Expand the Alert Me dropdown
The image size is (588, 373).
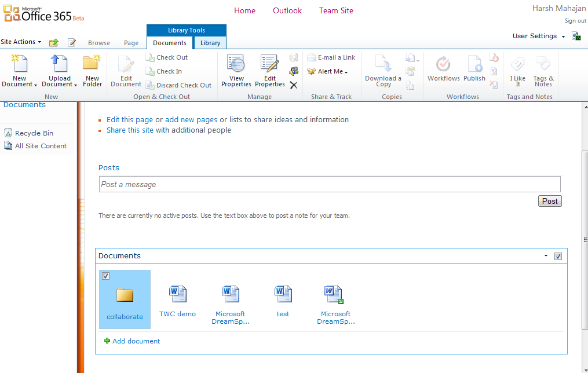click(x=328, y=71)
